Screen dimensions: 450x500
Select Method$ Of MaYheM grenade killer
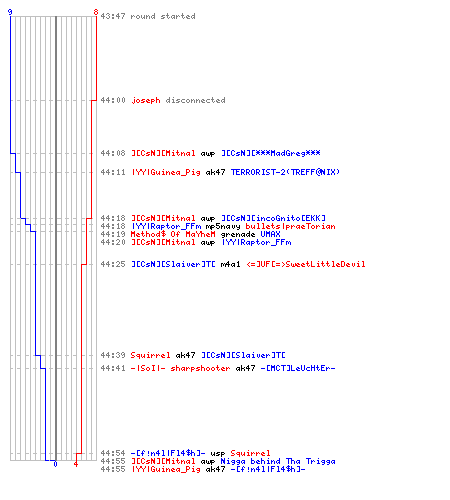tap(173, 234)
